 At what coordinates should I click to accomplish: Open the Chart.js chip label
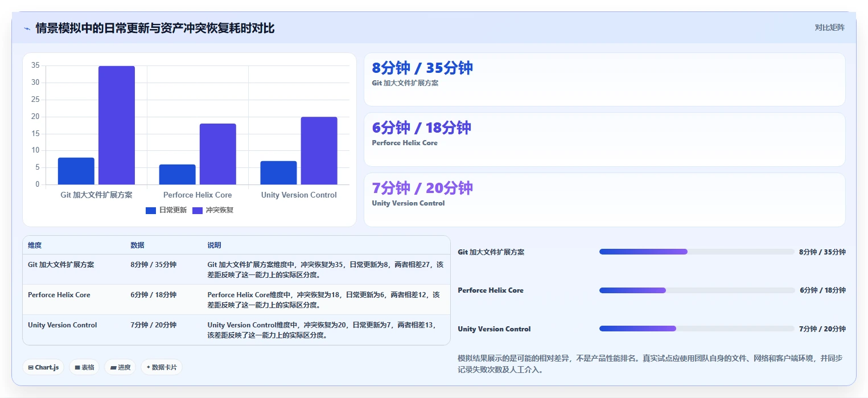[x=47, y=368]
